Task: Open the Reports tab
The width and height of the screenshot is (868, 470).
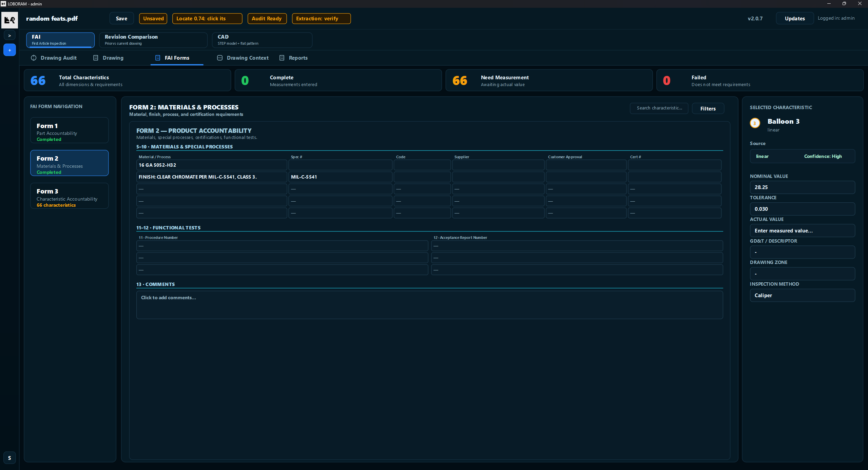Action: pos(294,58)
